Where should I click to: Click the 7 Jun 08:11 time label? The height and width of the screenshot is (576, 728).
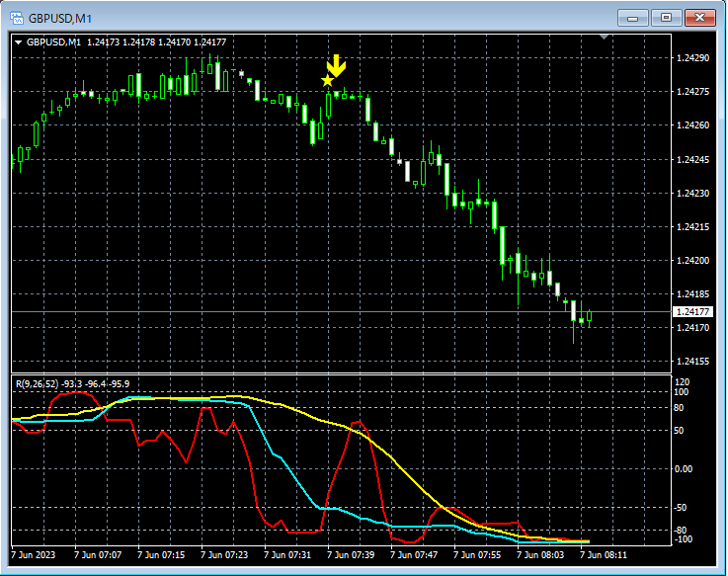(604, 555)
